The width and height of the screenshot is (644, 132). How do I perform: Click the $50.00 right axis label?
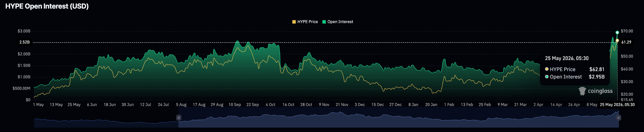coord(627,56)
